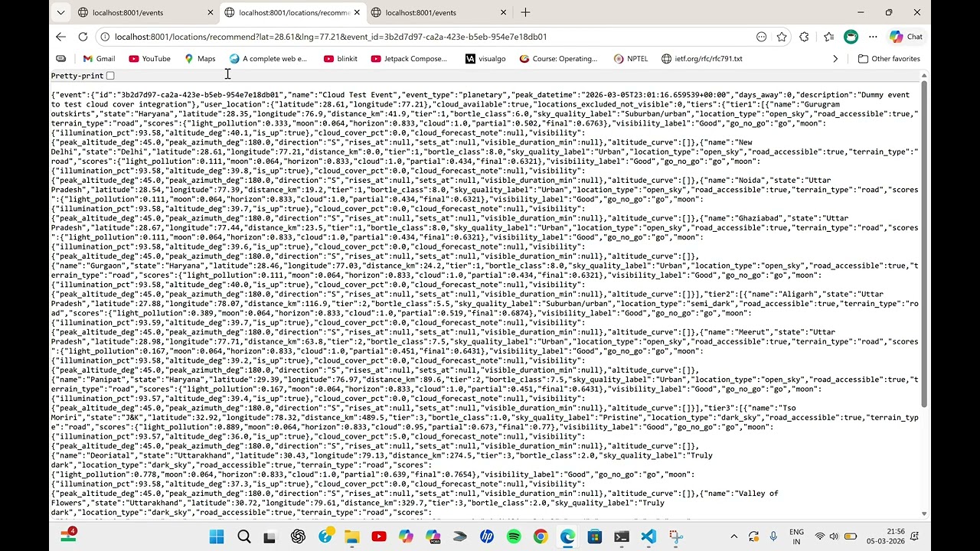Image resolution: width=980 pixels, height=551 pixels.
Task: Open Course: Operating... bookmark
Action: click(559, 59)
